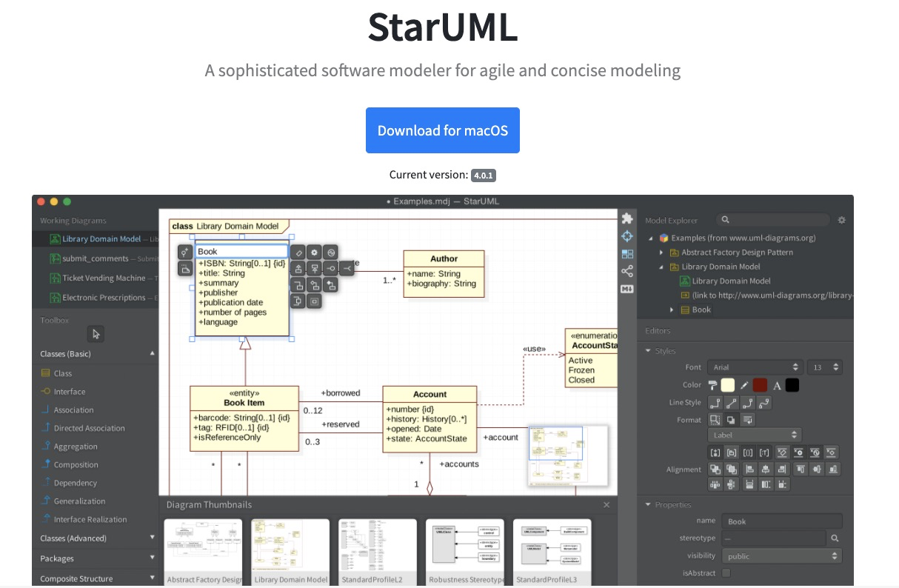
Task: Click the Download for macOS button
Action: pyautogui.click(x=442, y=130)
